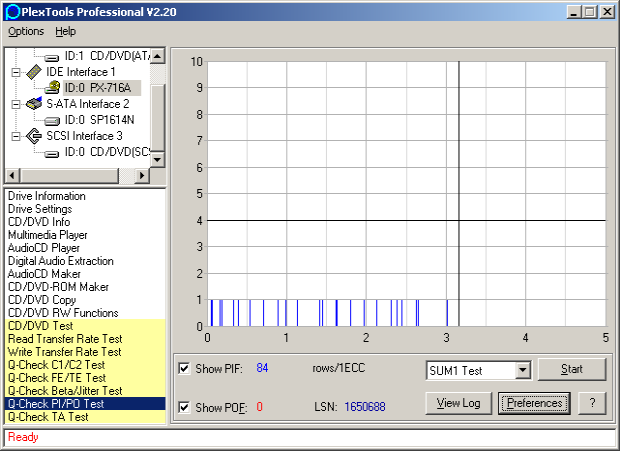Click the PlexTools logo icon in title bar
This screenshot has width=620, height=451.
click(x=13, y=12)
